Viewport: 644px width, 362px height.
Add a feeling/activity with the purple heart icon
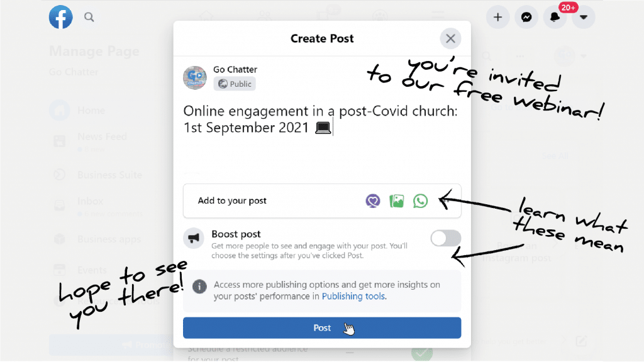pyautogui.click(x=372, y=200)
